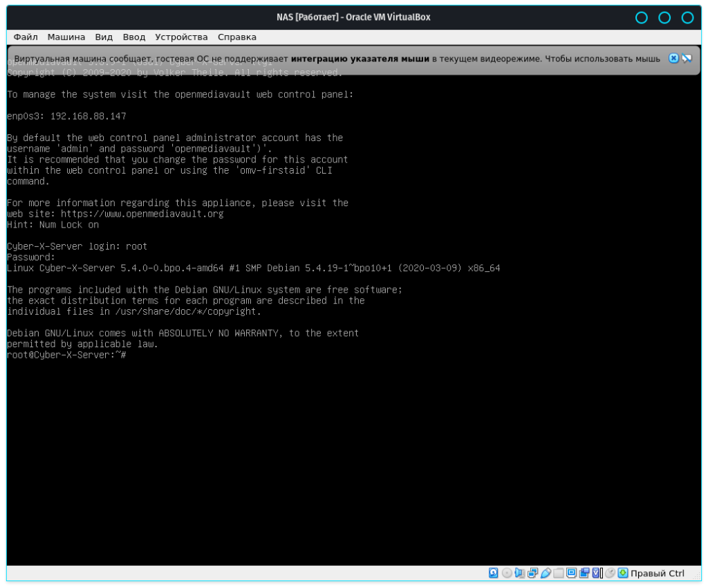This screenshot has height=588, width=708.
Task: Open the Устройства menu
Action: click(x=182, y=37)
